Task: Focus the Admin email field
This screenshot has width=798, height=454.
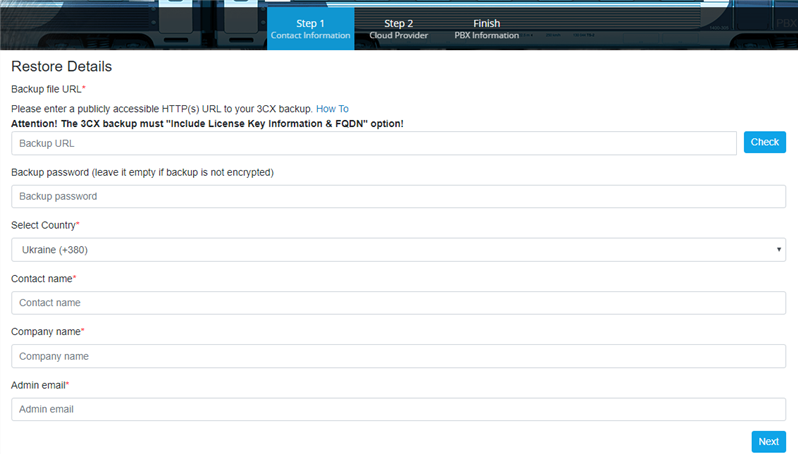Action: pos(398,409)
